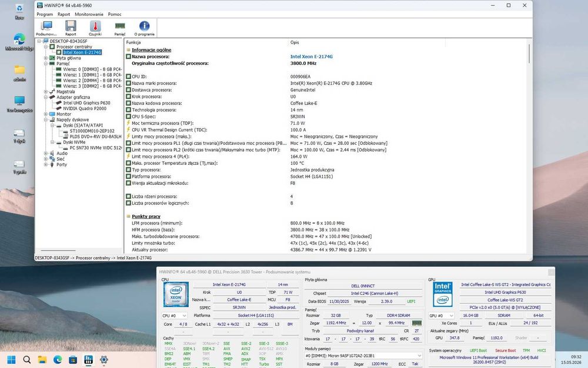
Task: Click the Sieć network icon in the tree
Action: 52,159
